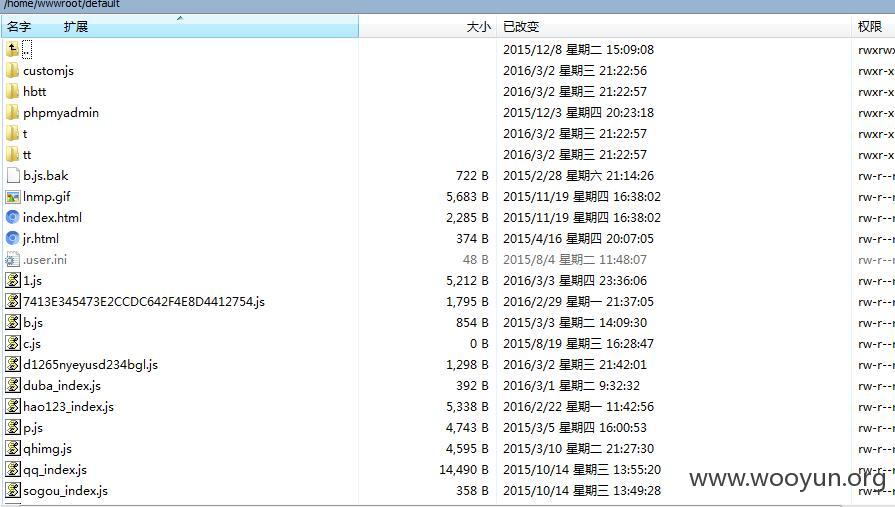Viewport: 895px width, 507px height.
Task: Click the date 2015/8/19 星期三 16:28:47
Action: (578, 344)
